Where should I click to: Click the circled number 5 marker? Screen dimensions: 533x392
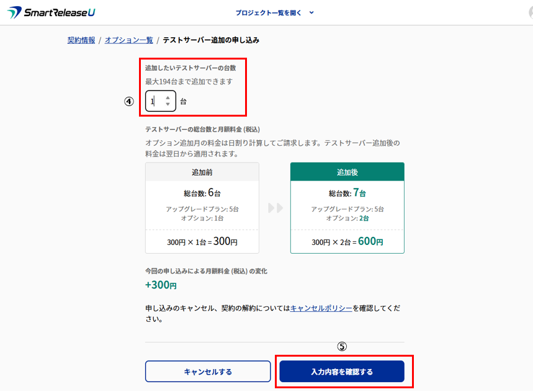[x=342, y=347]
